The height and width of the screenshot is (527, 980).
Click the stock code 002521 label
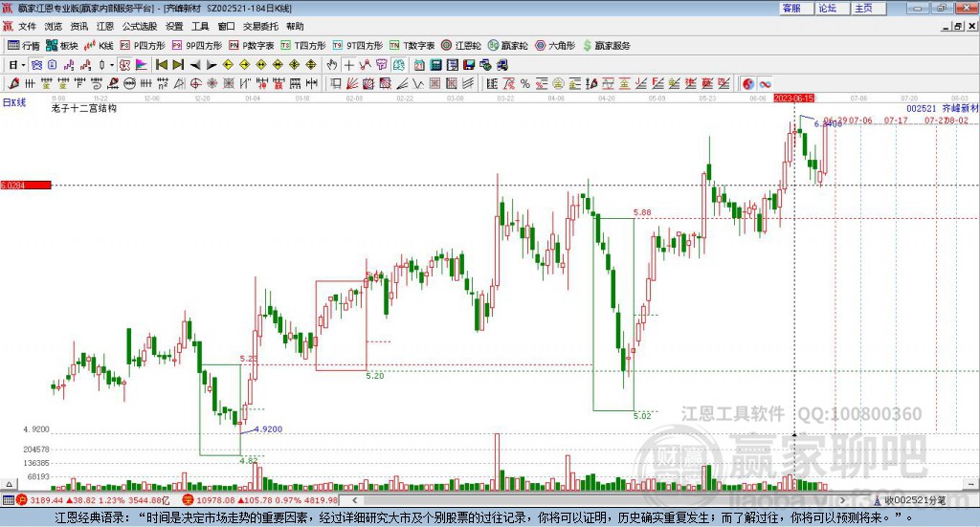click(x=922, y=108)
